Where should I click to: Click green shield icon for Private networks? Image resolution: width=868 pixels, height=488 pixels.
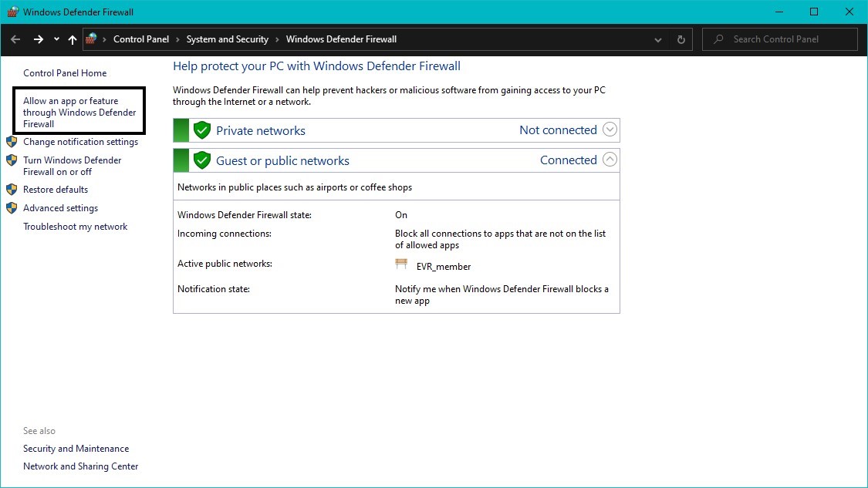(202, 130)
